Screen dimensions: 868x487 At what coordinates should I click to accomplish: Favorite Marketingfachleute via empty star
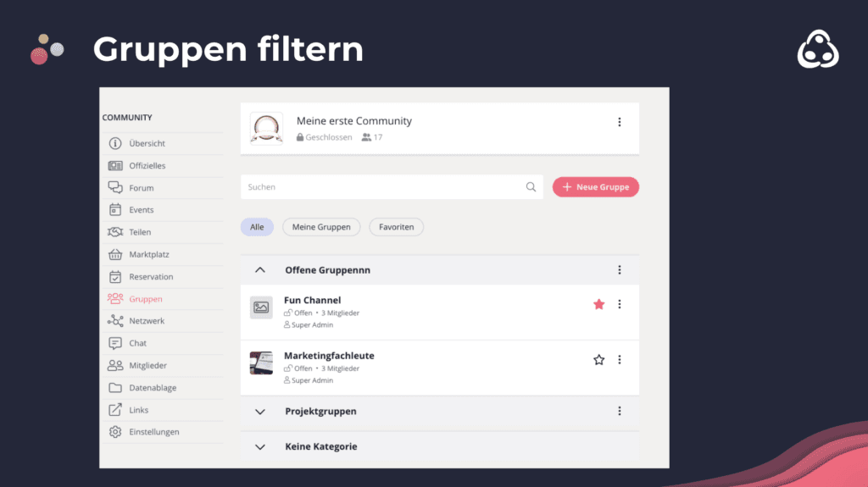pos(598,360)
